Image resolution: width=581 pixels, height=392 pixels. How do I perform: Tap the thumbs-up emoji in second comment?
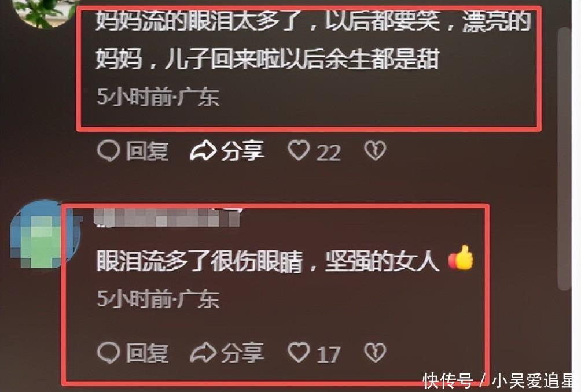pyautogui.click(x=461, y=257)
